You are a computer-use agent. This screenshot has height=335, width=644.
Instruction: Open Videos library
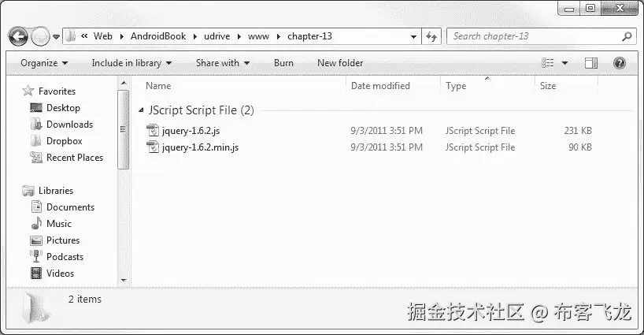[x=60, y=274]
